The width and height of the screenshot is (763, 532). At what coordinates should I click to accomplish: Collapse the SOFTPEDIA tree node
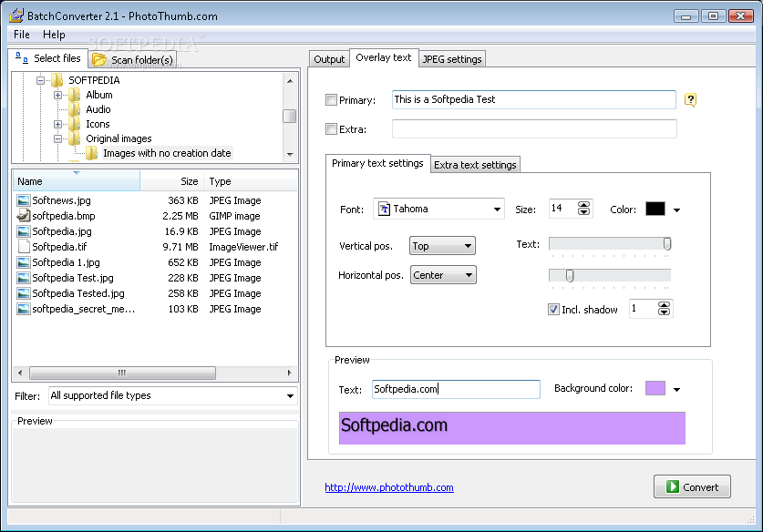pos(40,80)
